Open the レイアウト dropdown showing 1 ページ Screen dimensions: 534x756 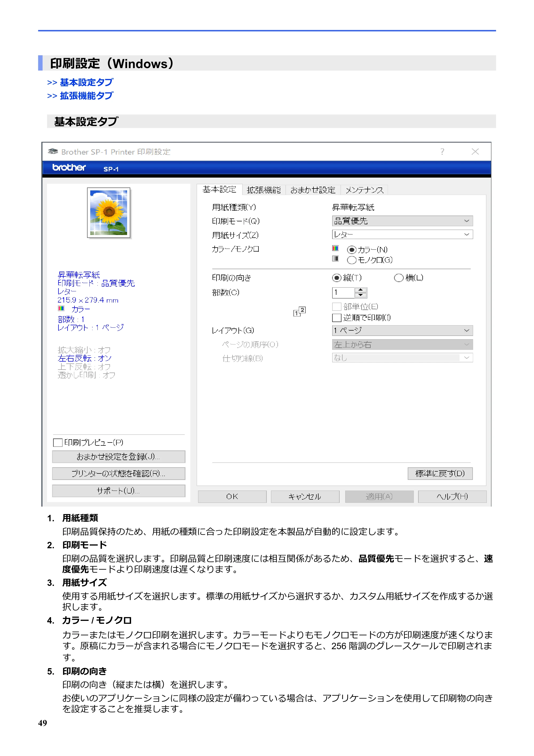[x=402, y=331]
